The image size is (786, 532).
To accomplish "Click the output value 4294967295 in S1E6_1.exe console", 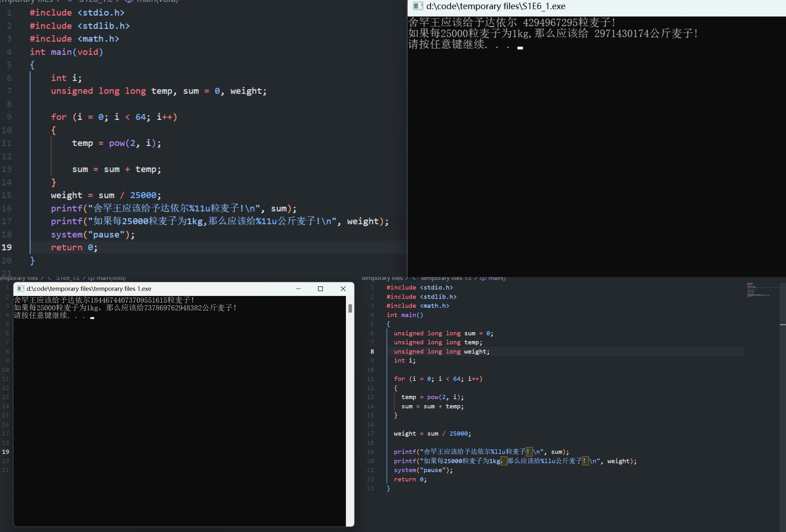I will [550, 22].
